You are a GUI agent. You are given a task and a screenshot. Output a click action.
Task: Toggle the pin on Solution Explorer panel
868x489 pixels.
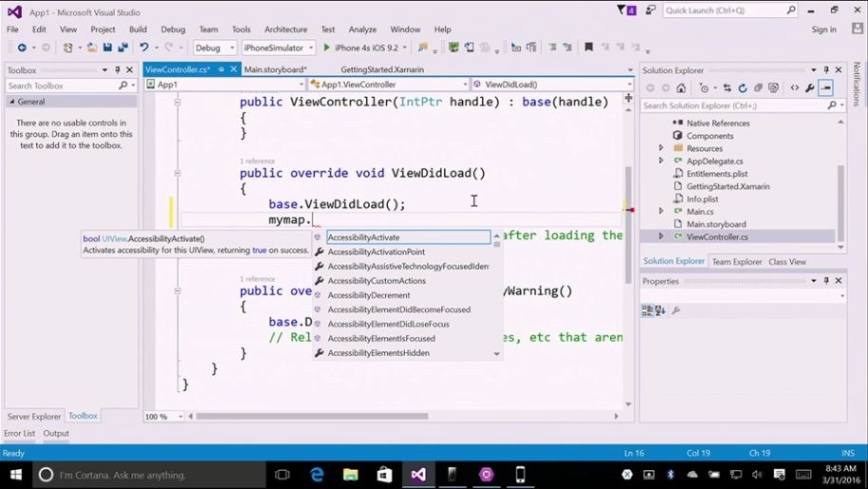(x=826, y=69)
